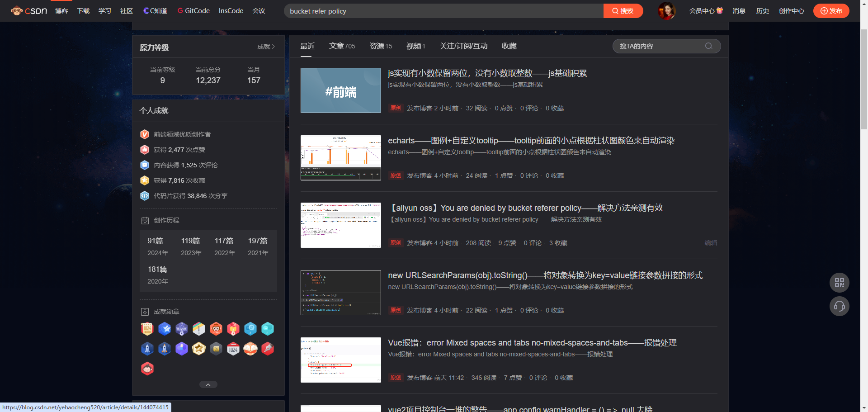Open 成就 details arrow link

pyautogui.click(x=266, y=47)
